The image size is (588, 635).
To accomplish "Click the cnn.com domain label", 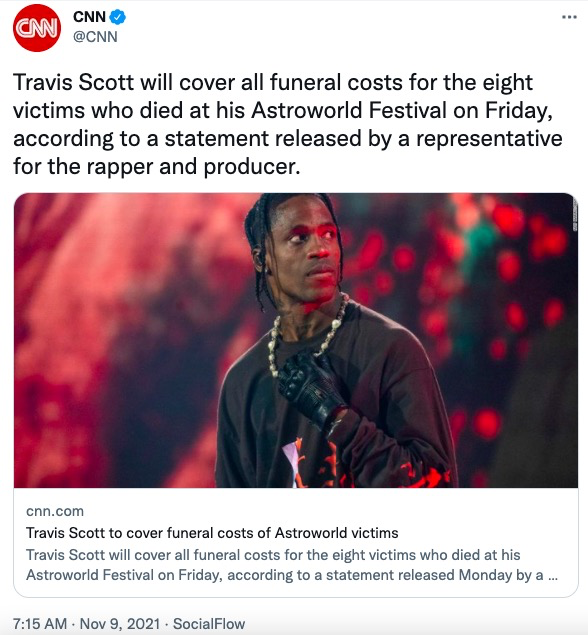I will (x=55, y=511).
